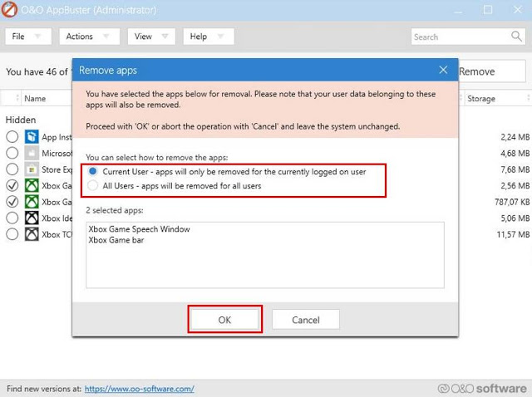Open the oo-software.com link

coord(139,389)
